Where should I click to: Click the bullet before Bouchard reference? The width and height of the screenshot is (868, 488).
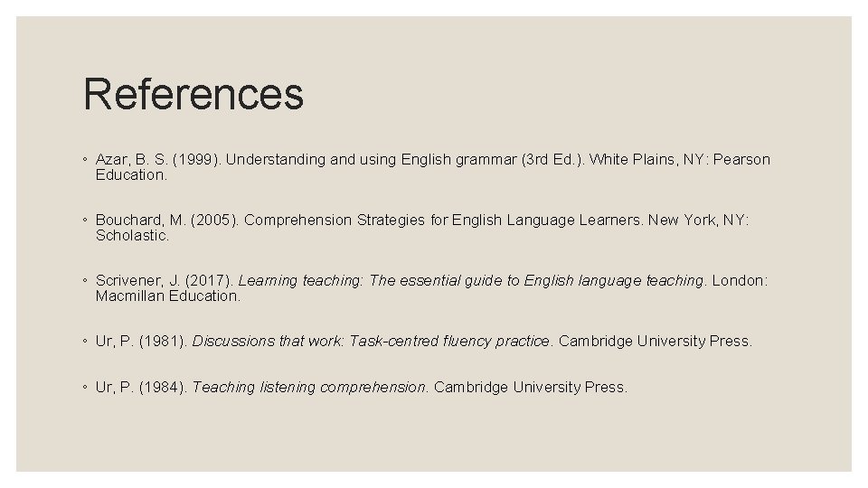coord(84,221)
